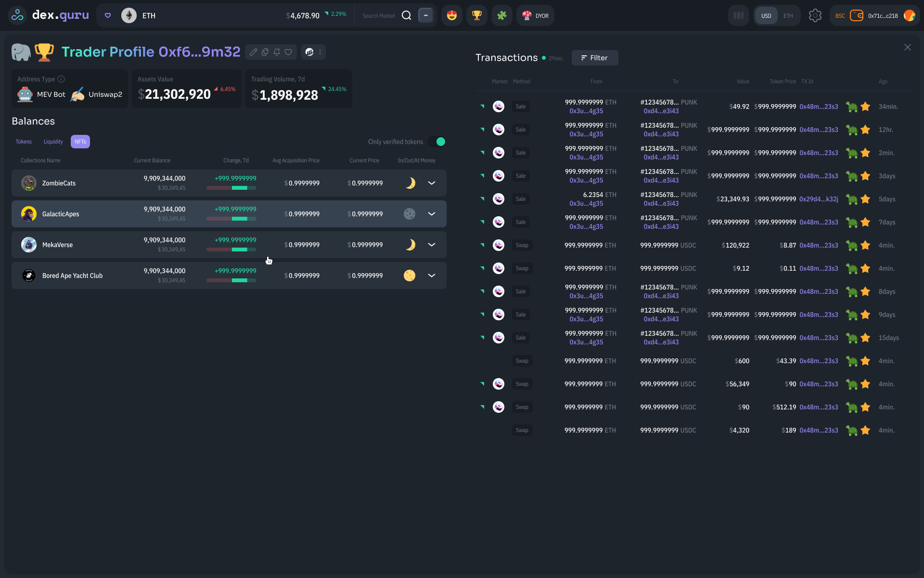924x578 pixels.
Task: Click GalacticApes in/out money bar
Action: (231, 219)
